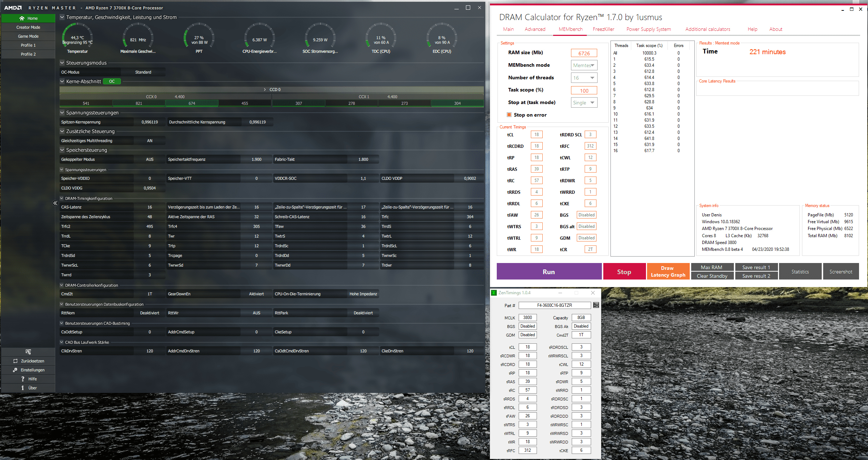The height and width of the screenshot is (460, 868).
Task: Switch to Main tab in DRAM Calculator
Action: pyautogui.click(x=508, y=29)
